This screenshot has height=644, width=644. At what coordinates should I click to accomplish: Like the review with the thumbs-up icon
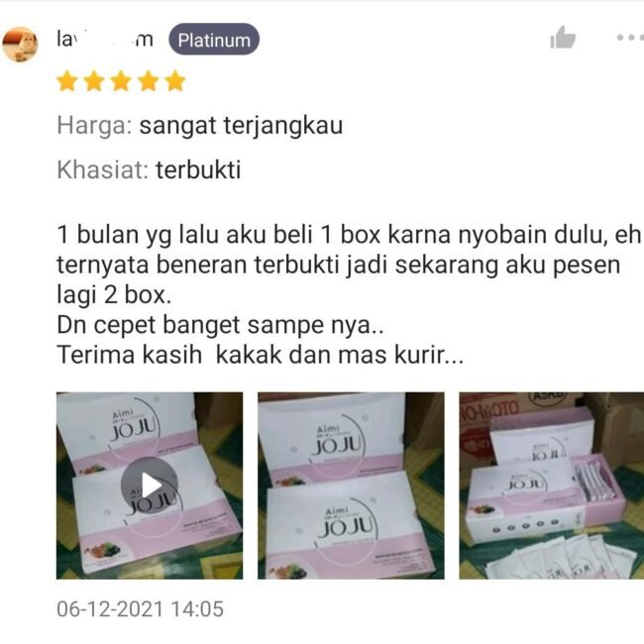(563, 38)
